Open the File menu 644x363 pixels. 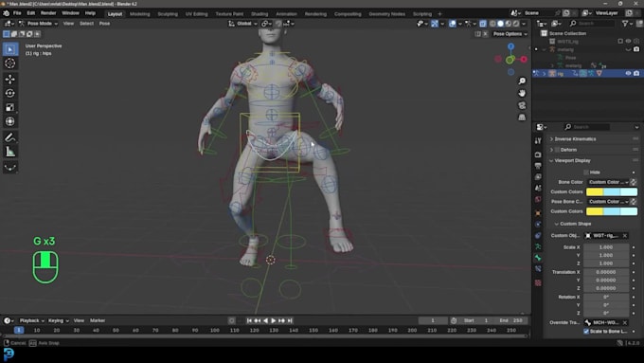point(17,13)
